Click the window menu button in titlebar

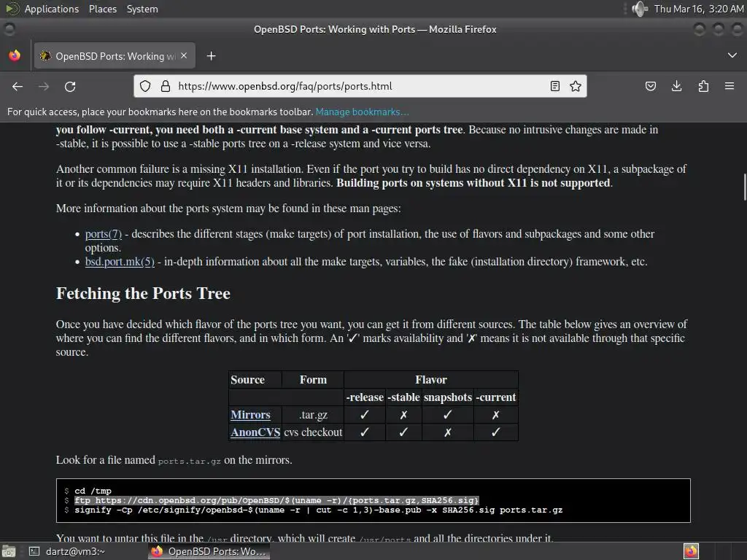click(x=9, y=29)
